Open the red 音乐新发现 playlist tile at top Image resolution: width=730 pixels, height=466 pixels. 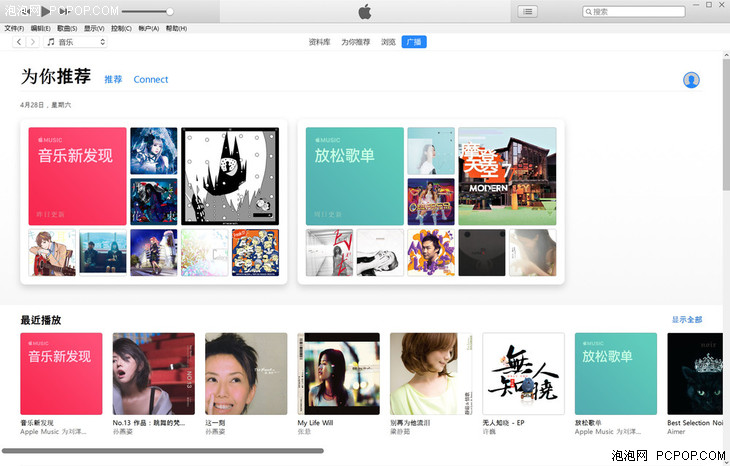pos(77,176)
